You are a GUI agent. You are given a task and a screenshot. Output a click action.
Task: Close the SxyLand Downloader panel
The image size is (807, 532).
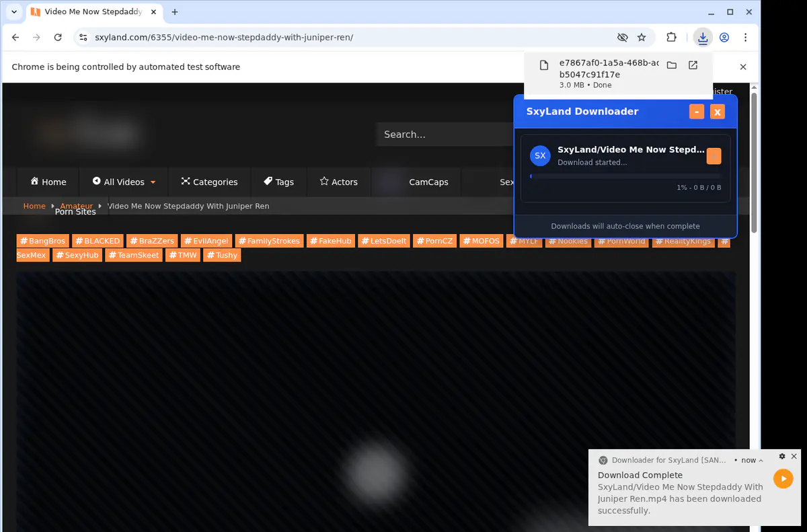(x=718, y=112)
